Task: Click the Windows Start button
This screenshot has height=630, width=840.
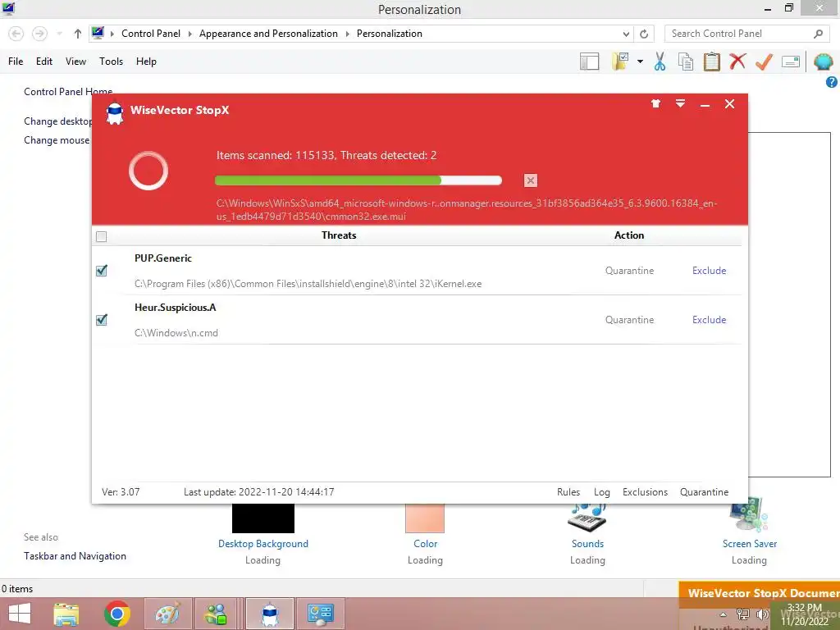Action: click(x=20, y=614)
